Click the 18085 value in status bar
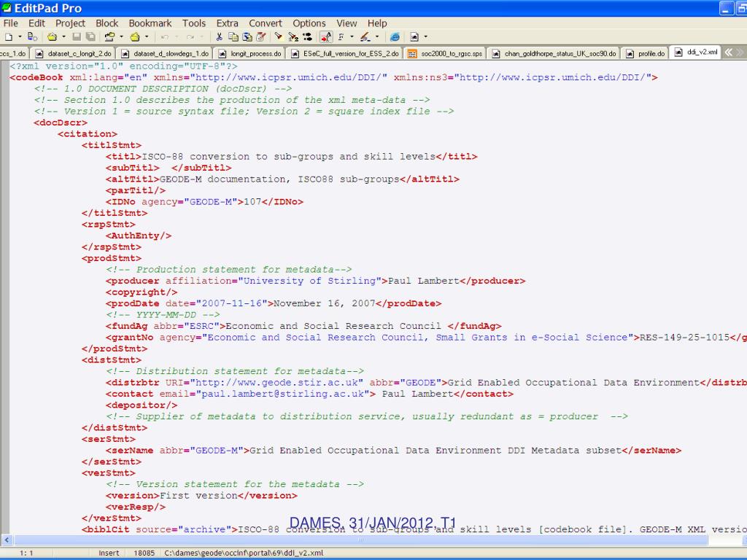 [x=144, y=553]
